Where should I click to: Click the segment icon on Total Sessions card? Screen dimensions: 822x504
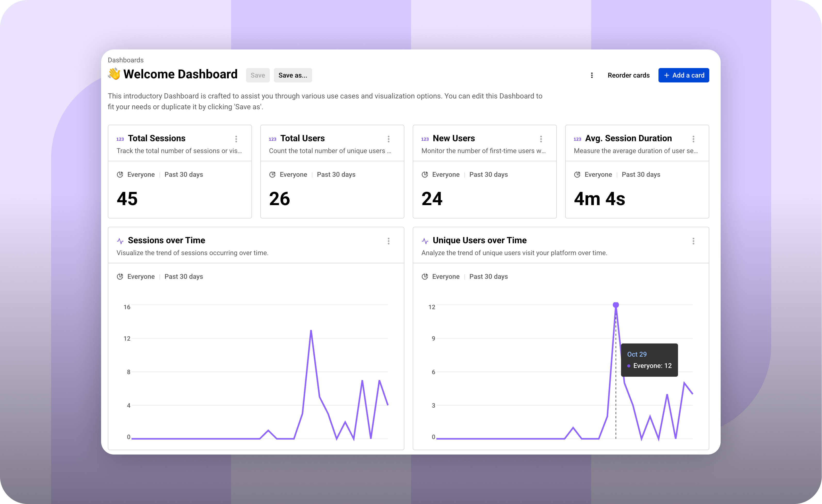tap(120, 174)
